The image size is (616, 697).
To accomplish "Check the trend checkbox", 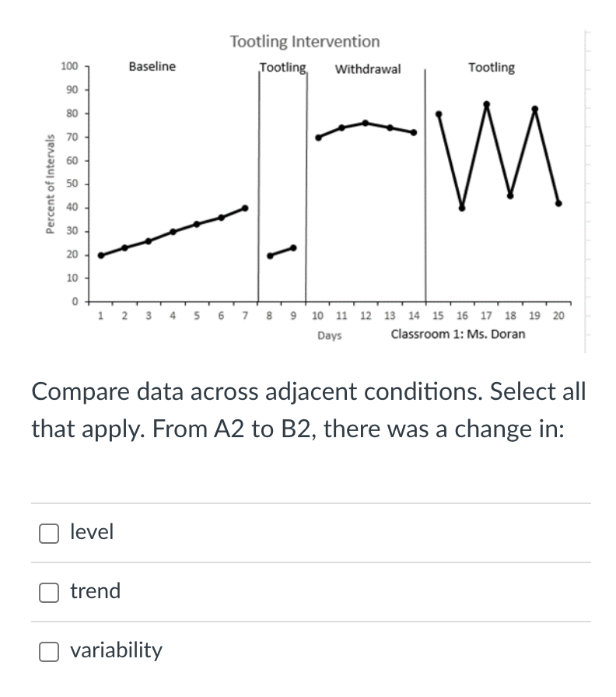I will (49, 592).
